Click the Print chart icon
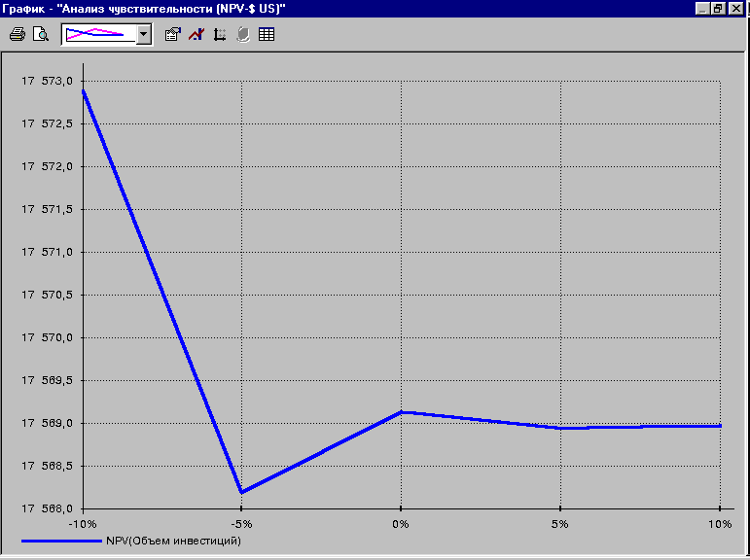Screen dimensions: 750x560 pyautogui.click(x=18, y=34)
